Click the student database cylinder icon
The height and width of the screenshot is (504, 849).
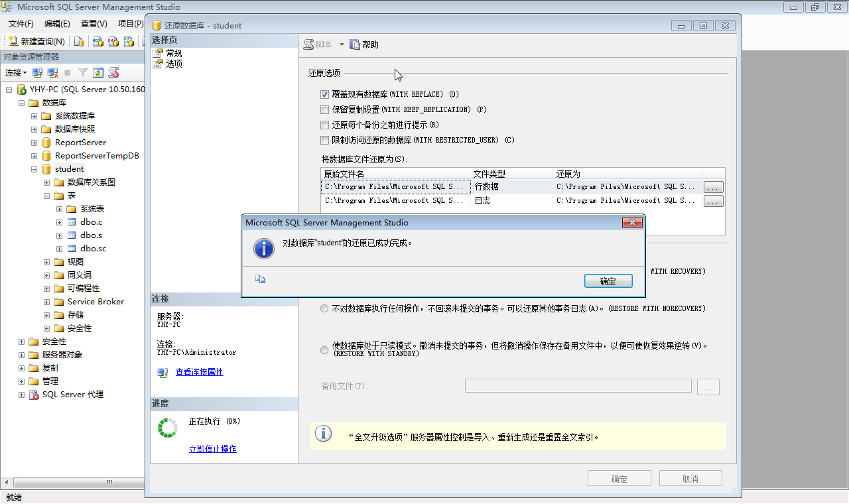pyautogui.click(x=46, y=169)
